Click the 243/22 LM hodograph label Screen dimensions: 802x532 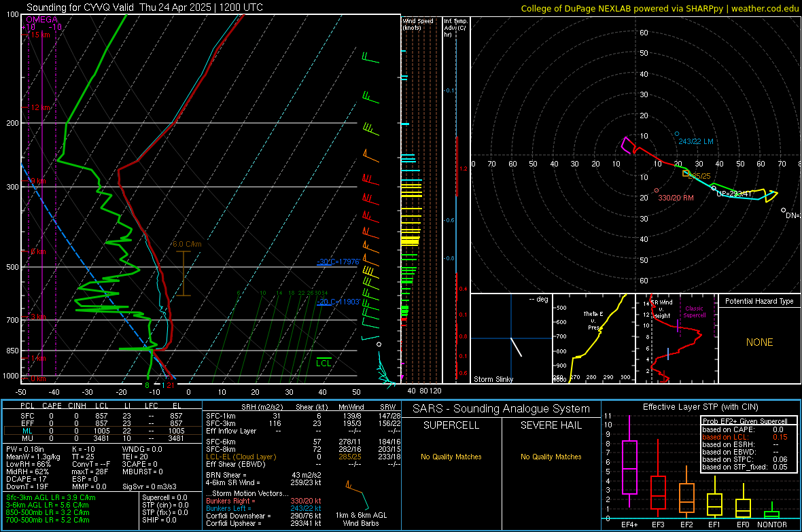coord(695,142)
